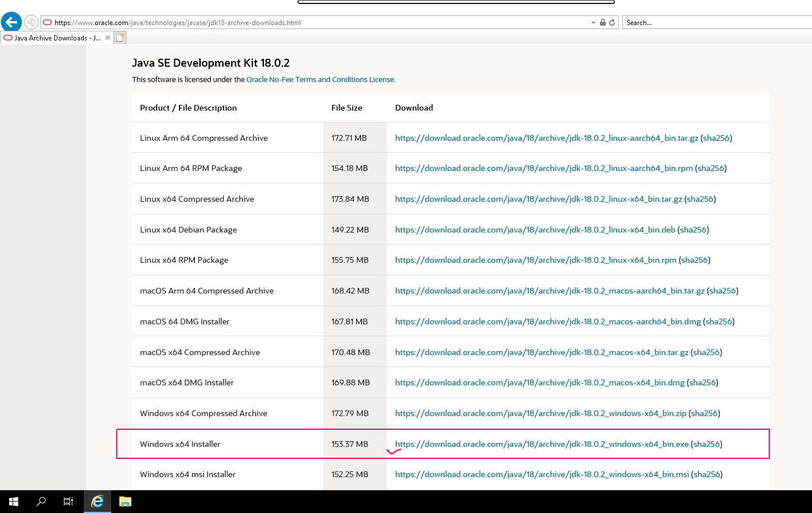Viewport: 812px width, 513px height.
Task: Click the '152.25 MB' file size value
Action: [349, 474]
